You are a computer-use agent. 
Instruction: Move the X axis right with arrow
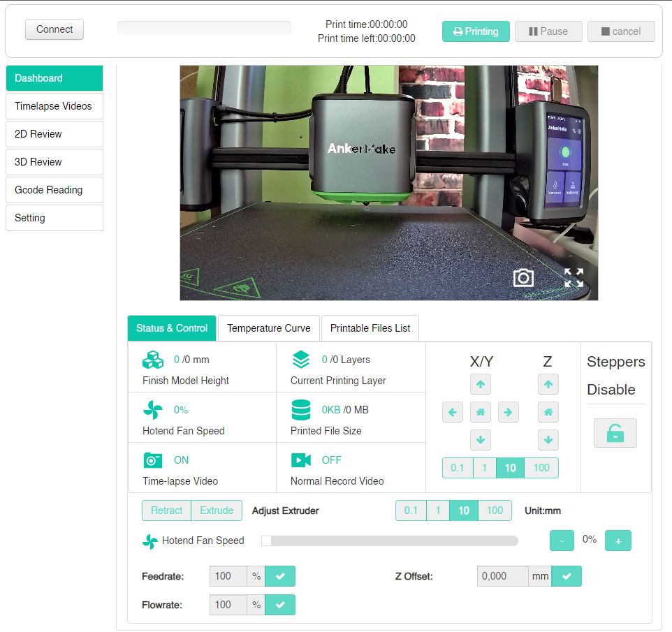point(508,412)
